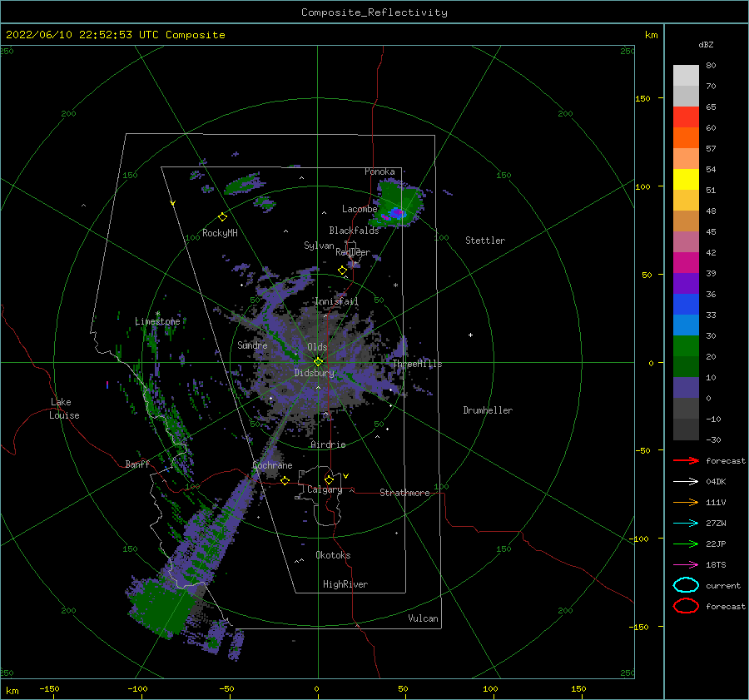The width and height of the screenshot is (749, 700).
Task: Click the Okotoks label
Action: [x=333, y=555]
